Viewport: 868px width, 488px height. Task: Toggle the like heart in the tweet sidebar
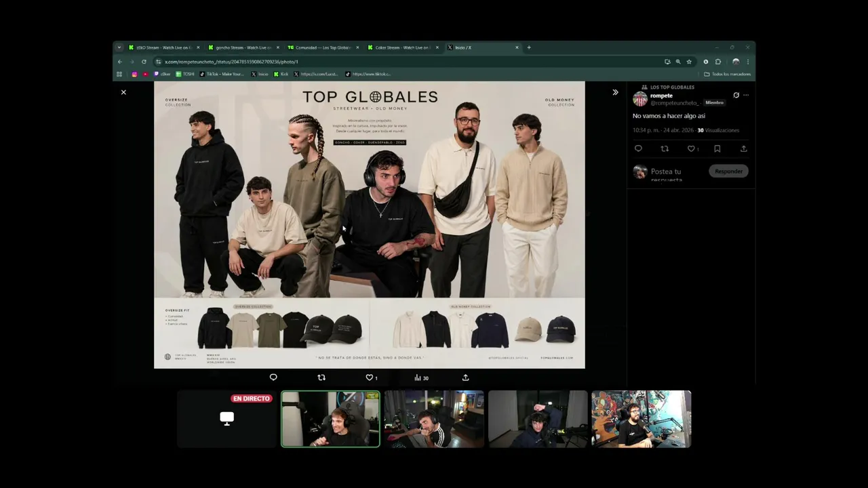click(x=691, y=148)
